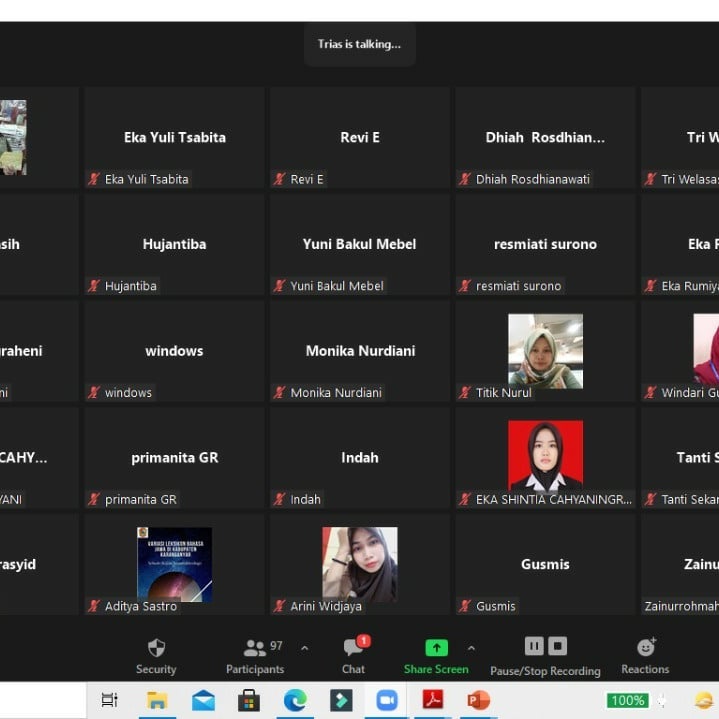
Task: Launch Adobe Acrobat from the taskbar
Action: (433, 701)
